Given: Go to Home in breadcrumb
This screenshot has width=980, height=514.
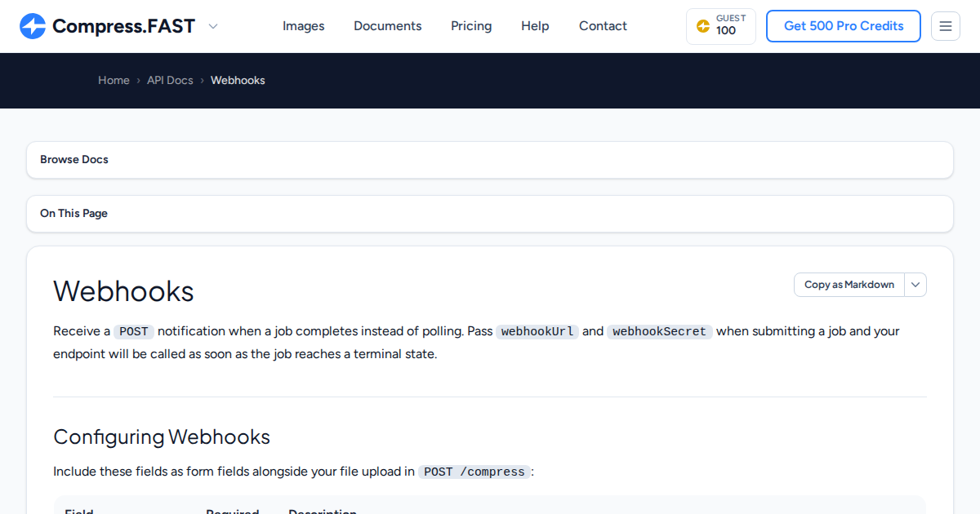Looking at the screenshot, I should [x=114, y=80].
